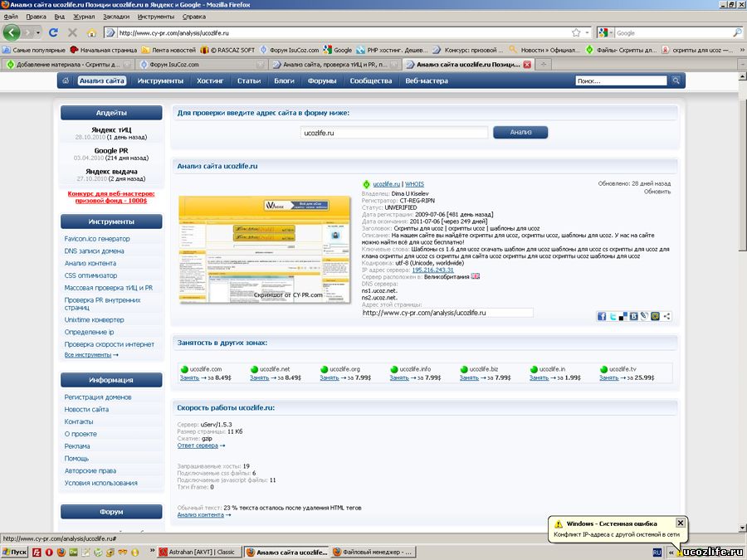Launch FileZilla from quick launch
The width and height of the screenshot is (747, 560).
pos(37,553)
